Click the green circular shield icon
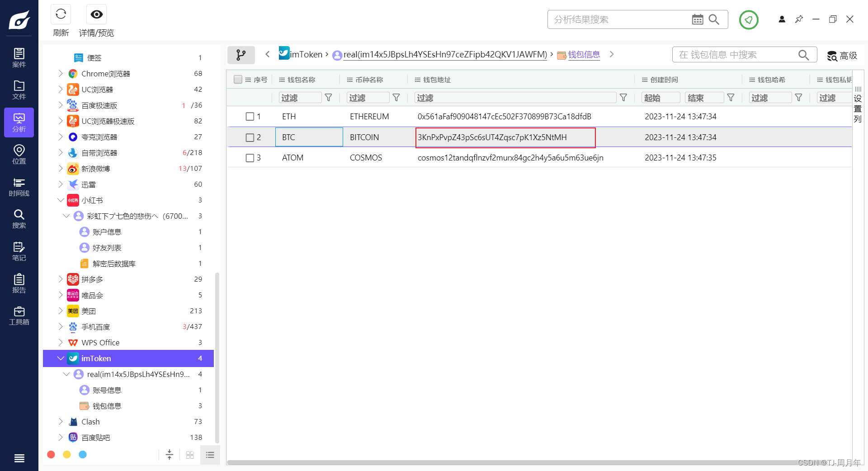The image size is (868, 471). [749, 20]
